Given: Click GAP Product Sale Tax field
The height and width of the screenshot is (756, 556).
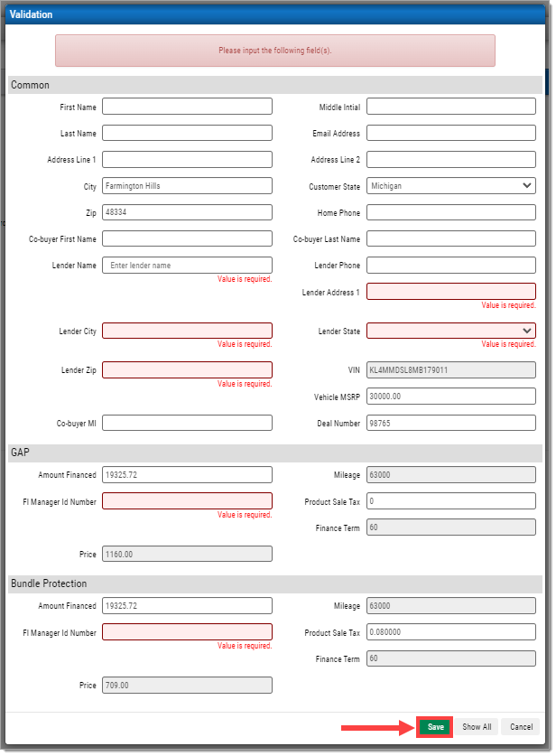Looking at the screenshot, I should point(451,501).
